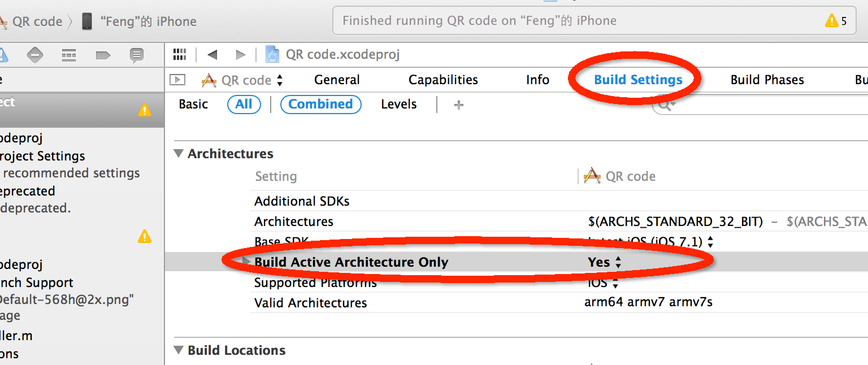Open the related items grid menu
Image resolution: width=868 pixels, height=365 pixels.
click(x=180, y=54)
